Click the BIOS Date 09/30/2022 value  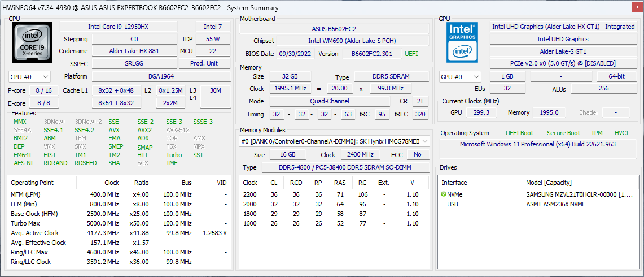pyautogui.click(x=296, y=54)
